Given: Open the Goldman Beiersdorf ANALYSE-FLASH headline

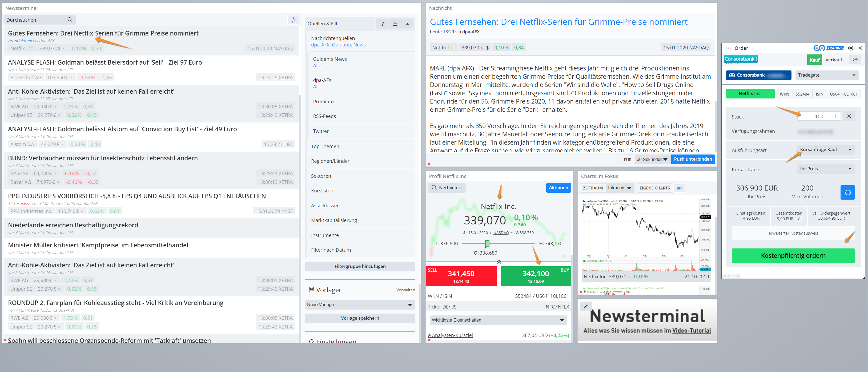Looking at the screenshot, I should click(x=105, y=62).
